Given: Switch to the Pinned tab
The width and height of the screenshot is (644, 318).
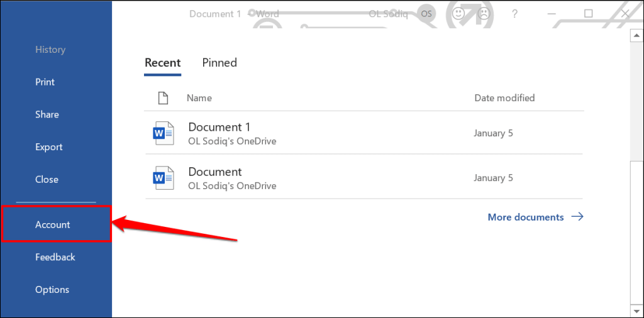Looking at the screenshot, I should click(x=219, y=63).
